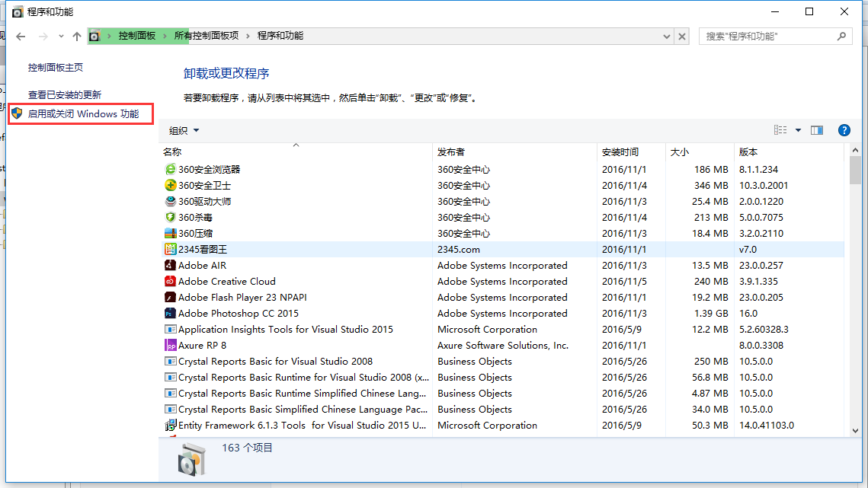Click the programs icon in the details pane
The image size is (868, 488).
(191, 460)
